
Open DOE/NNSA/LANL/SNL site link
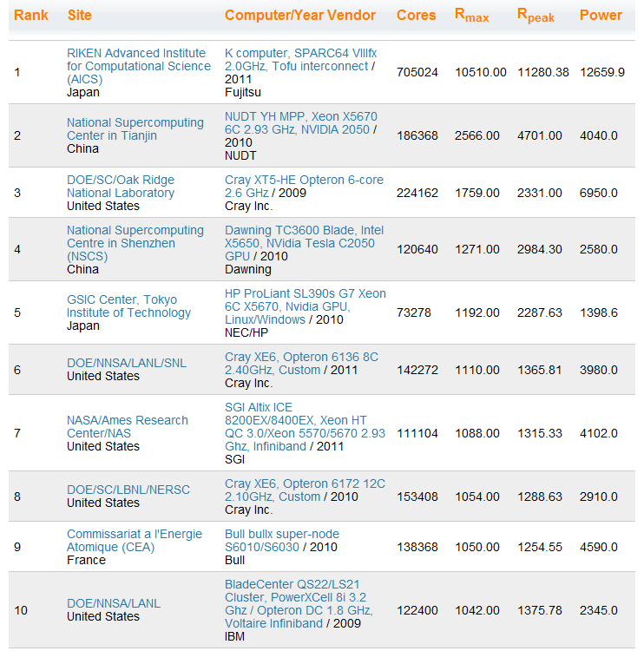tap(127, 363)
